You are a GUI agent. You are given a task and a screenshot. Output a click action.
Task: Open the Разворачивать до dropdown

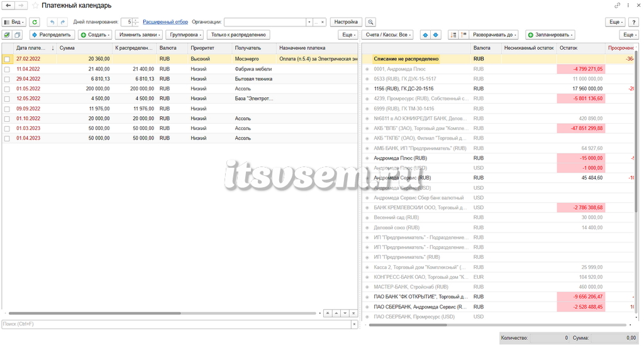[494, 35]
